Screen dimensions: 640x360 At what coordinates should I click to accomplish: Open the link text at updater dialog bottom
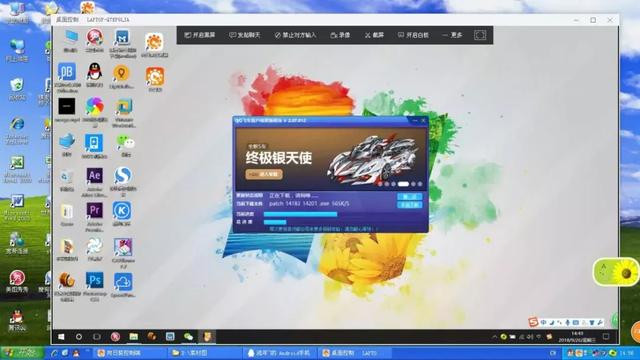pyautogui.click(x=323, y=229)
